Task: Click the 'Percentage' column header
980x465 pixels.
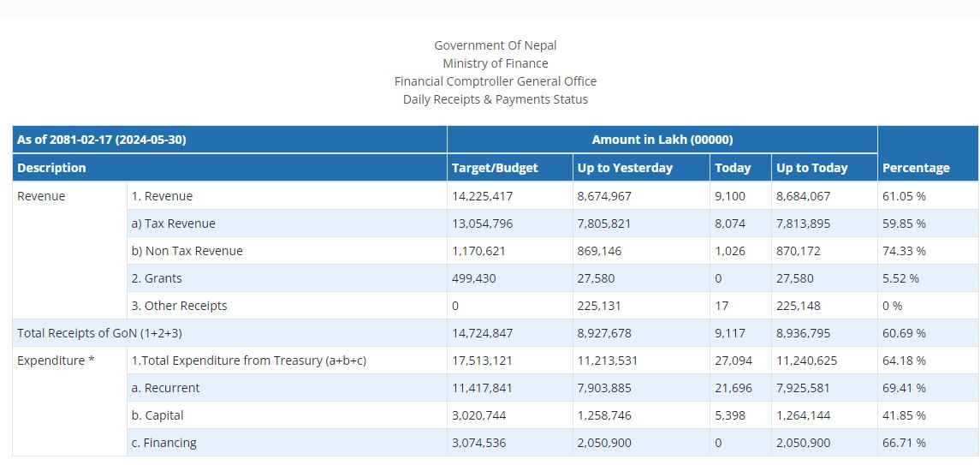Action: pyautogui.click(x=916, y=168)
